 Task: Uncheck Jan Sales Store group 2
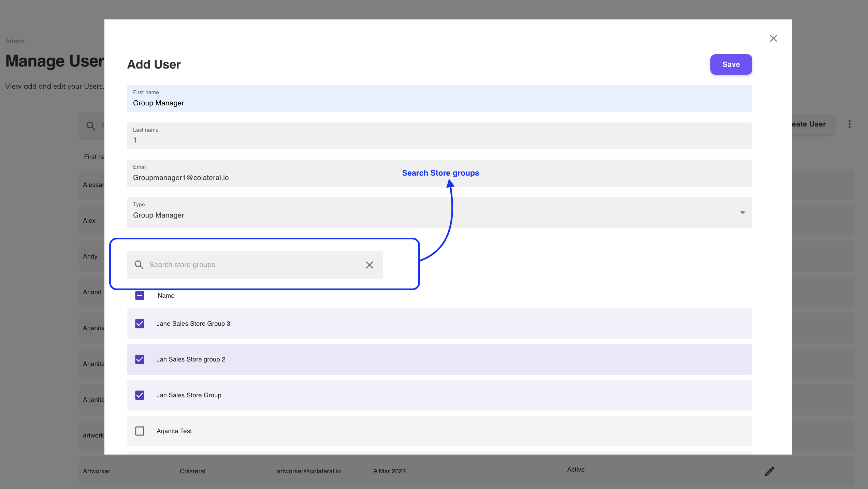[x=140, y=359]
